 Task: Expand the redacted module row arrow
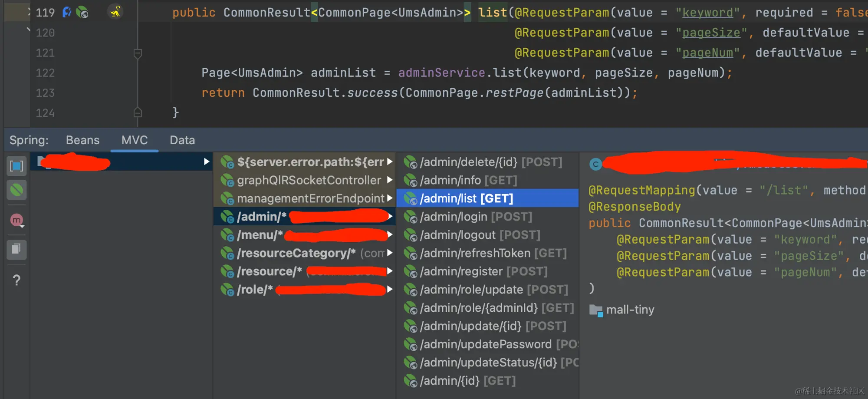click(207, 162)
